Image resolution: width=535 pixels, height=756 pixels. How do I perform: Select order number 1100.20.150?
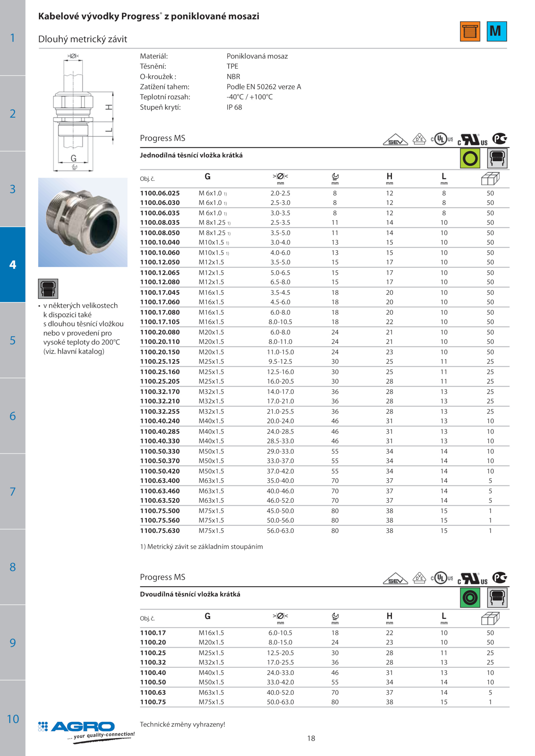160,352
